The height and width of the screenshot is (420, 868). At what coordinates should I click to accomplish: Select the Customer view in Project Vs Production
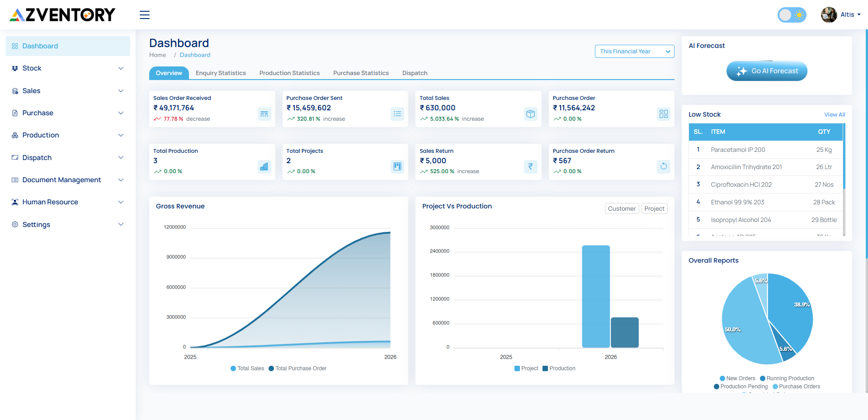tap(622, 208)
